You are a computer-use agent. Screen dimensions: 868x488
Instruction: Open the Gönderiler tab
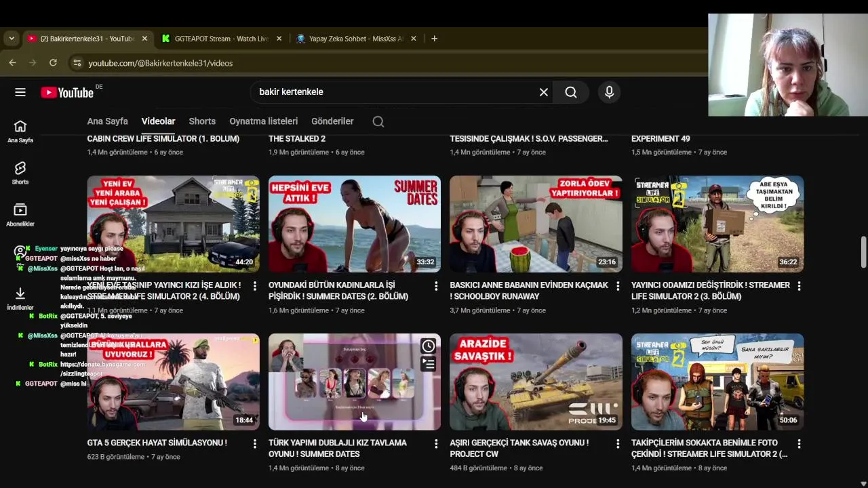332,121
